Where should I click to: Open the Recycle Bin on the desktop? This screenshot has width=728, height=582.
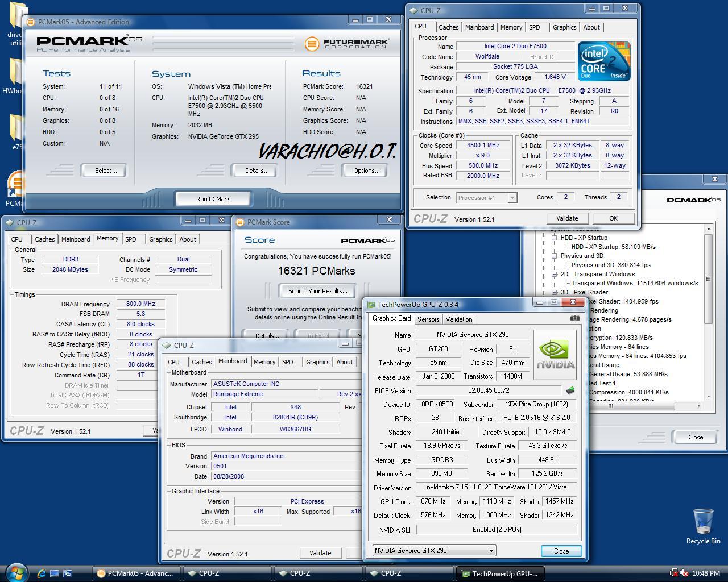click(x=703, y=526)
